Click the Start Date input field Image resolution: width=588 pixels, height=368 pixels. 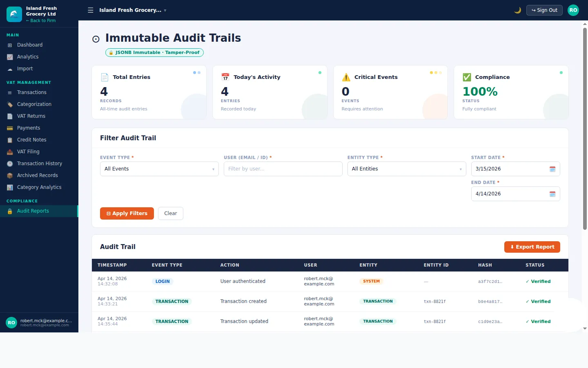point(515,169)
